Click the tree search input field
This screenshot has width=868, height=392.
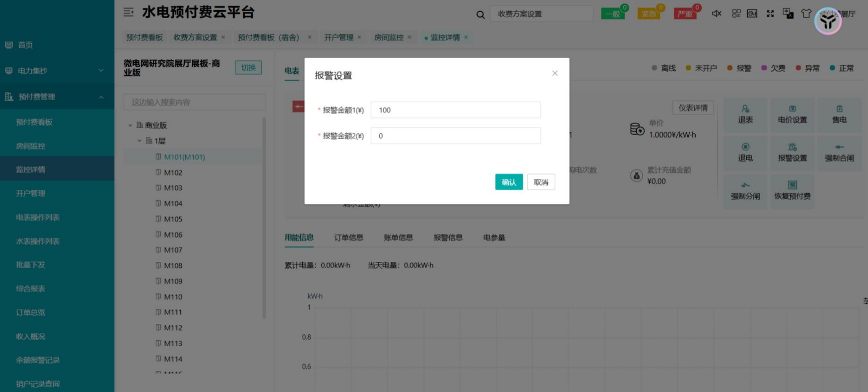tap(195, 102)
